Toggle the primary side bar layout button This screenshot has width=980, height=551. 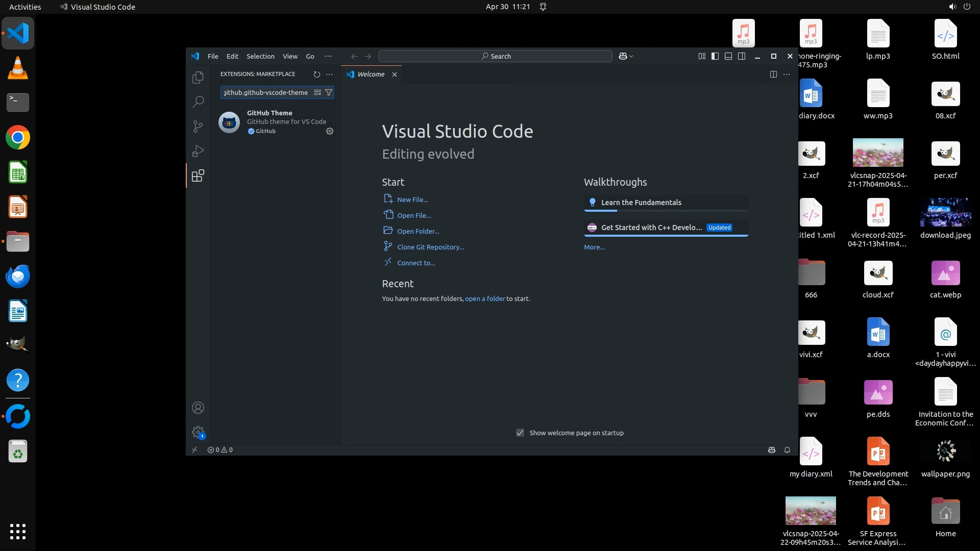click(x=715, y=57)
